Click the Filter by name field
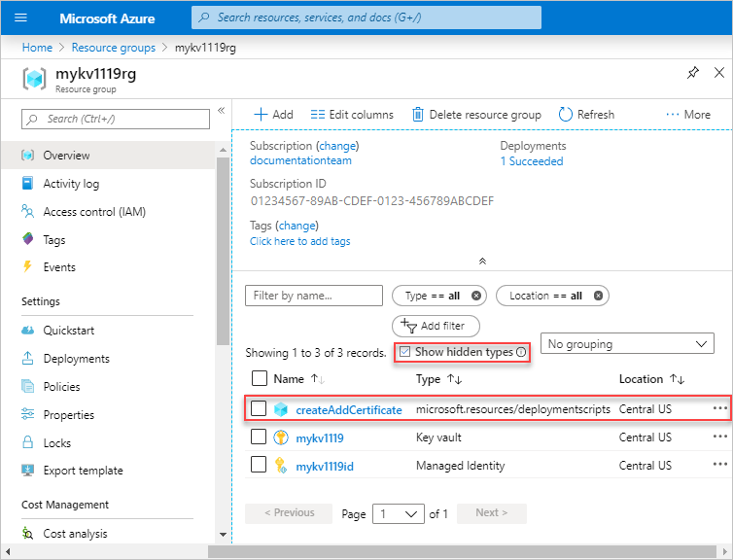The height and width of the screenshot is (560, 733). 314,296
